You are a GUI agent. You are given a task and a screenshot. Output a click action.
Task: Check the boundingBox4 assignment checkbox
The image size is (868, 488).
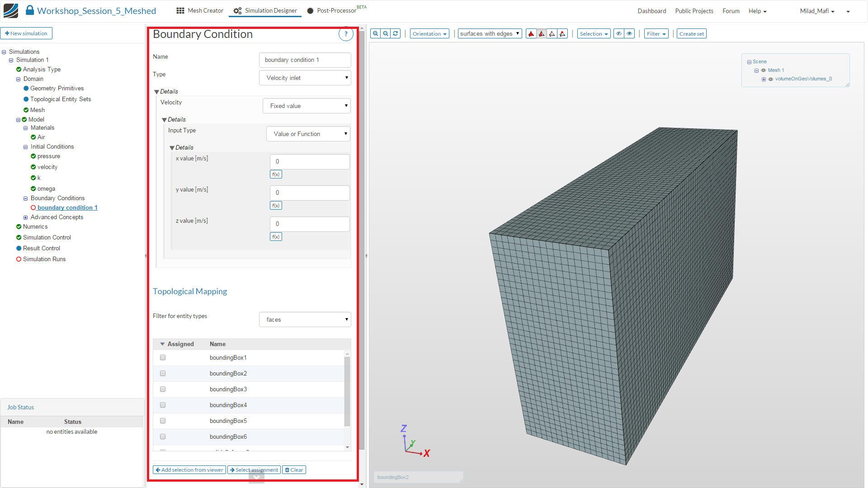pos(163,405)
